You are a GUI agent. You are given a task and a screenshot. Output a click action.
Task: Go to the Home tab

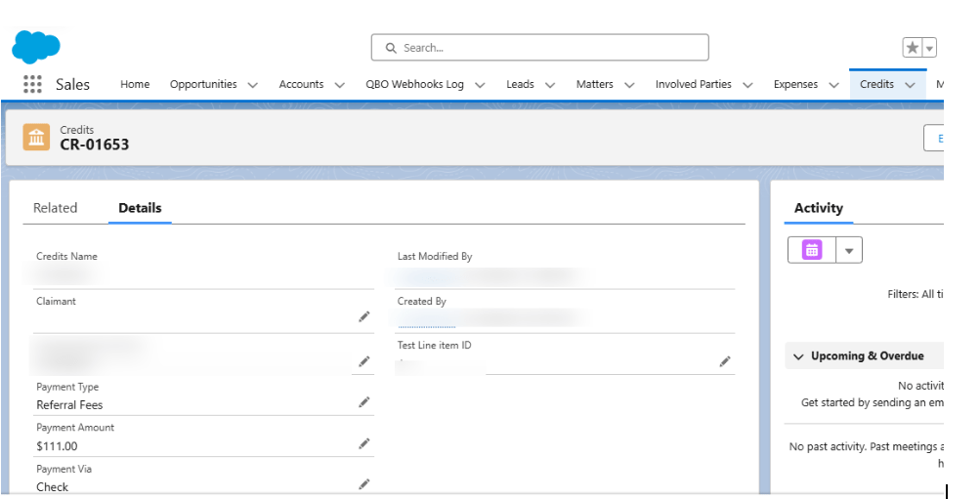tap(135, 84)
